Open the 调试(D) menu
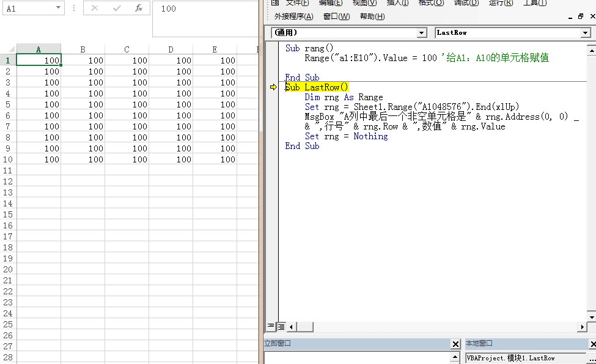 (466, 2)
